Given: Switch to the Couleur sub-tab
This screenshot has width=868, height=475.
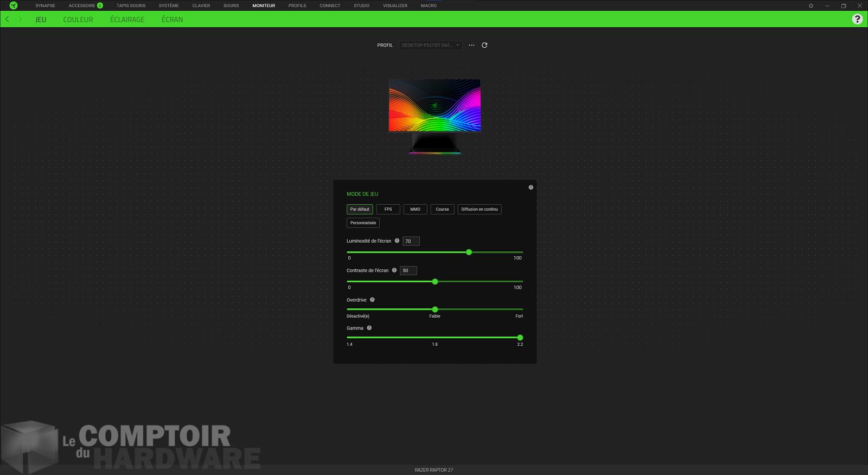Looking at the screenshot, I should click(78, 20).
